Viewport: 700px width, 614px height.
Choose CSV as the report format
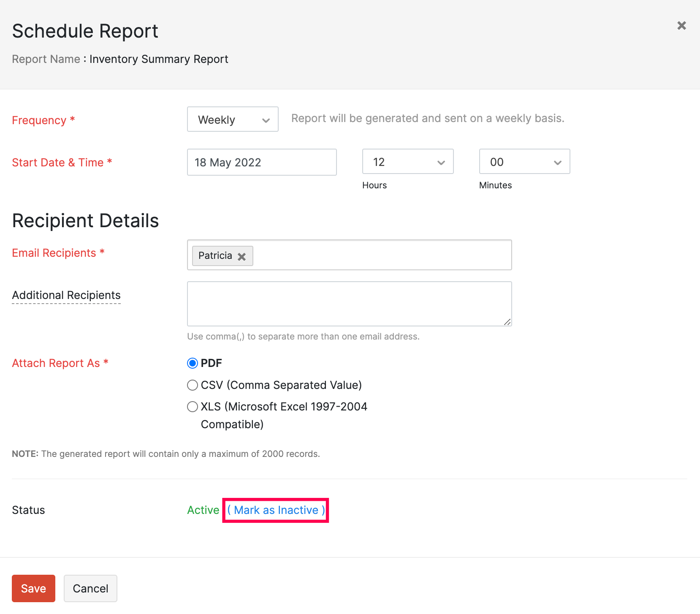pyautogui.click(x=193, y=385)
